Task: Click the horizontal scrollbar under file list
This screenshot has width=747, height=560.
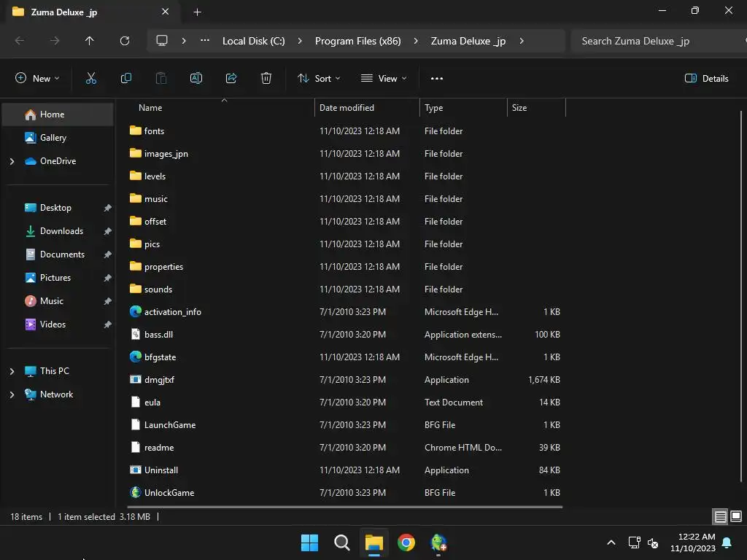Action: 345,507
